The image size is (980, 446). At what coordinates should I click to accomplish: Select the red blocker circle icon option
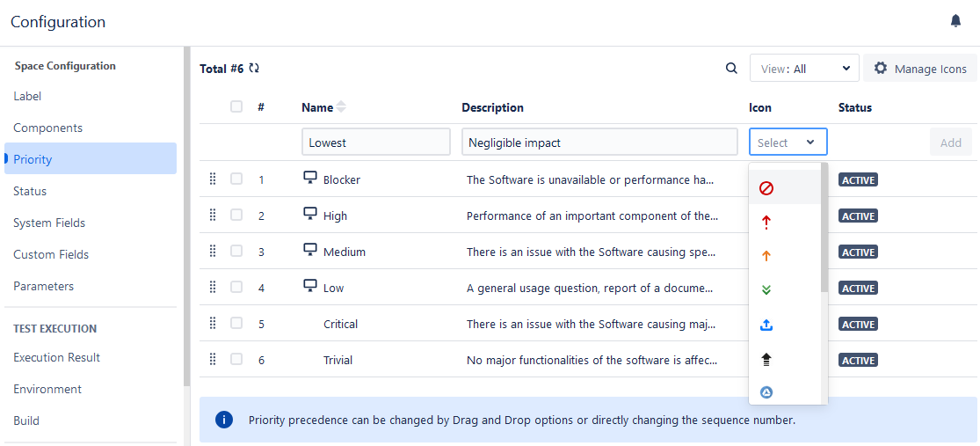[766, 188]
